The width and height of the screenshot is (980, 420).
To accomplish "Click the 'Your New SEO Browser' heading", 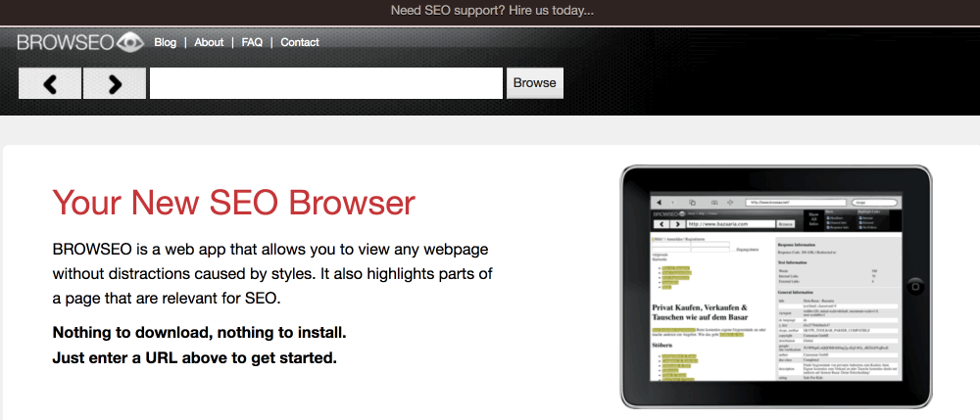I will coord(234,203).
